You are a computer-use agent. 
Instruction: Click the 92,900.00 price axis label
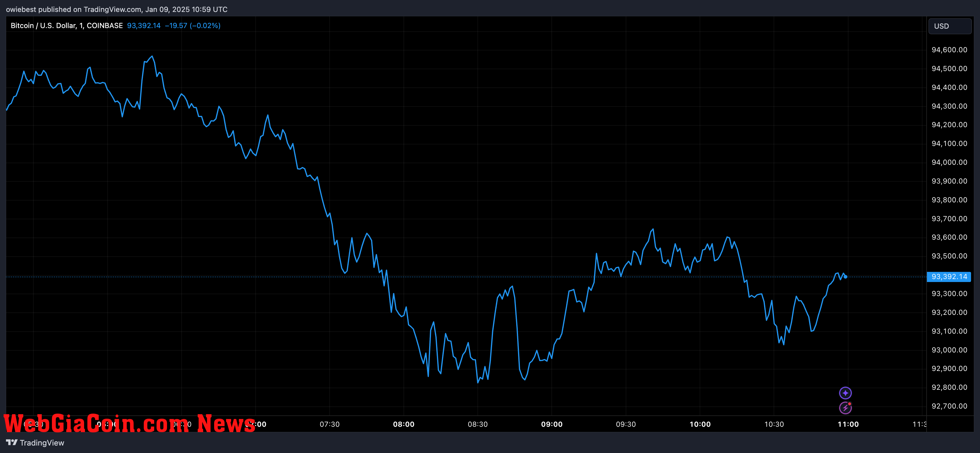949,369
